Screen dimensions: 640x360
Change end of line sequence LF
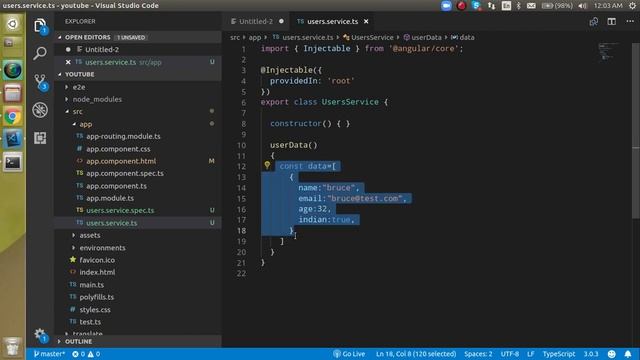coord(531,354)
